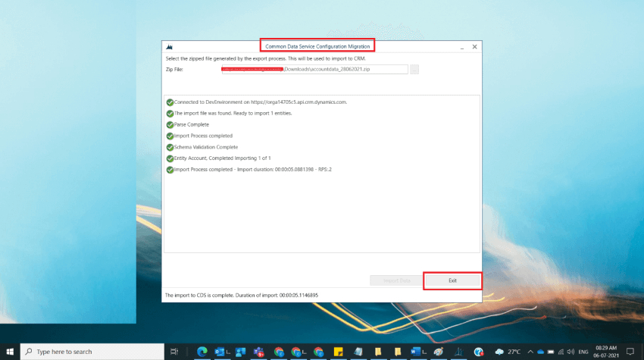Click check icon beside Entity Account completed
644x360 pixels.
pos(170,158)
